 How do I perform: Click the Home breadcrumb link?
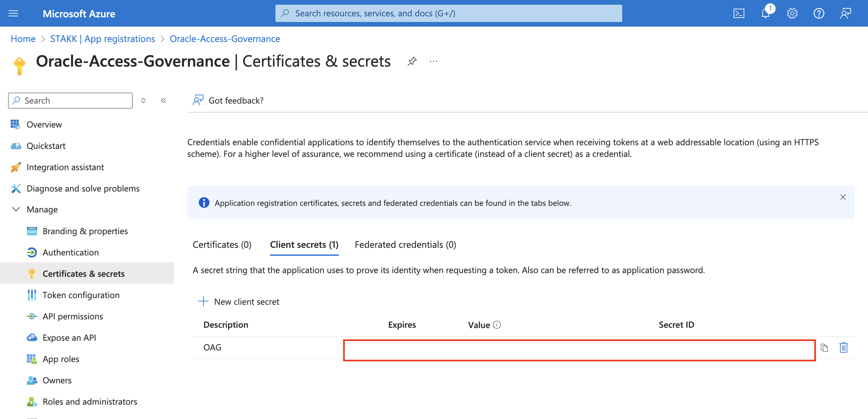tap(23, 39)
